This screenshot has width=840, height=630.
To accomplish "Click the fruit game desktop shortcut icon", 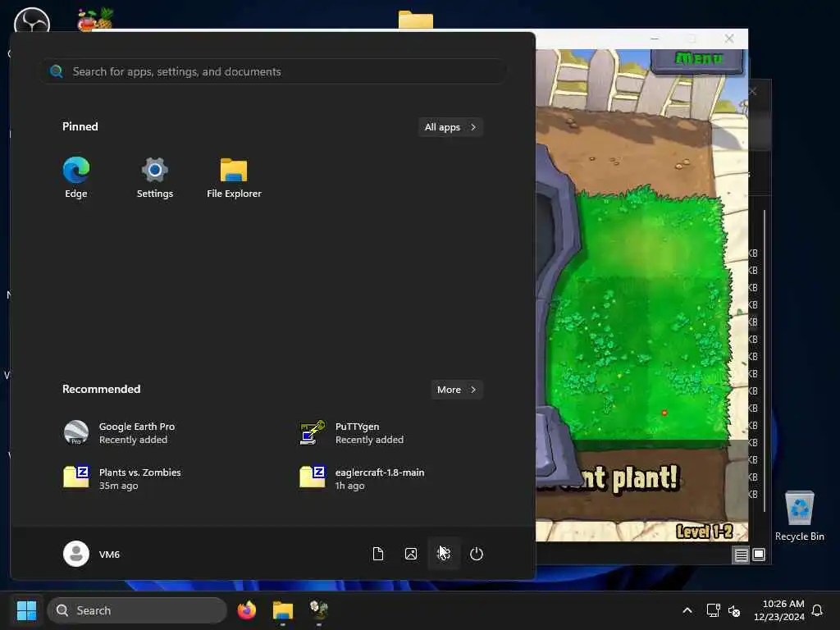I will click(x=95, y=20).
